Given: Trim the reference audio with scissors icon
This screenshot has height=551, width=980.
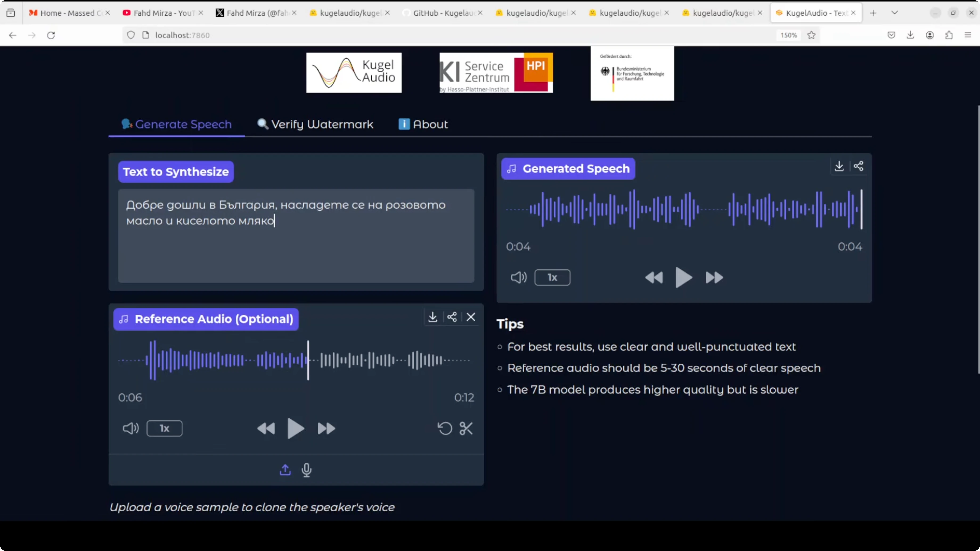Looking at the screenshot, I should (x=466, y=429).
